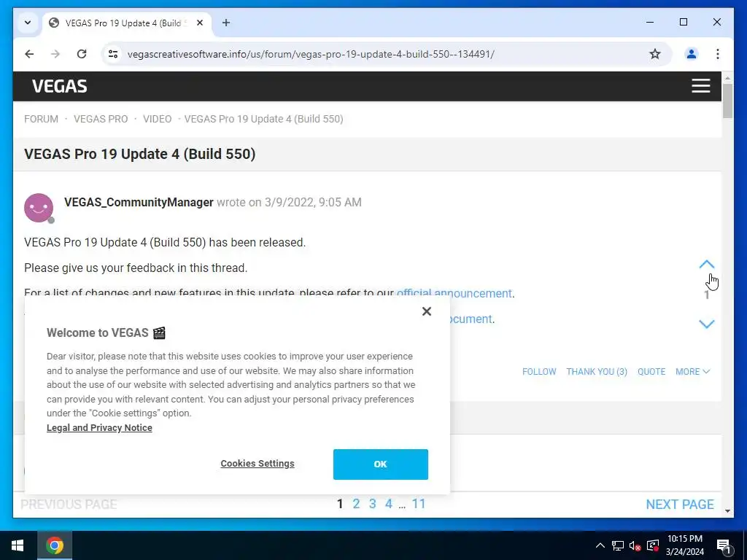Go to FORUM breadcrumb
This screenshot has width=747, height=560.
[42, 119]
